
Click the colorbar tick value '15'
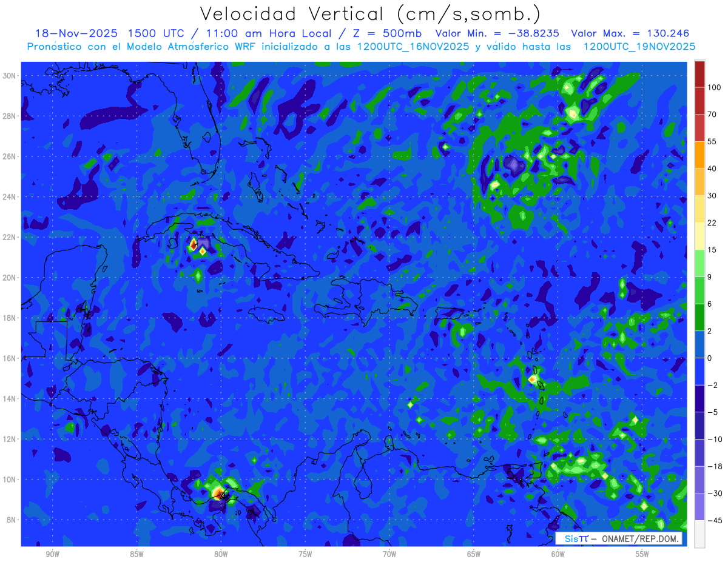tap(712, 250)
